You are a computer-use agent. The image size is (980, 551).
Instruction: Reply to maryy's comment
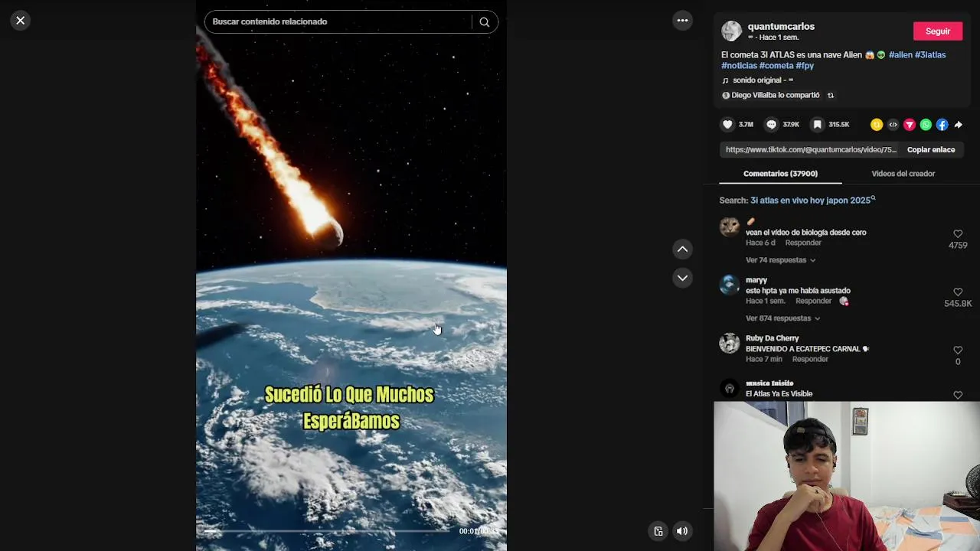813,302
